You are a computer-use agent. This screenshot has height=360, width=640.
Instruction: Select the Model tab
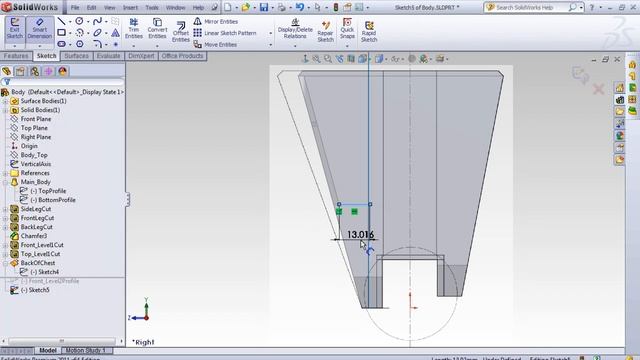click(x=48, y=350)
